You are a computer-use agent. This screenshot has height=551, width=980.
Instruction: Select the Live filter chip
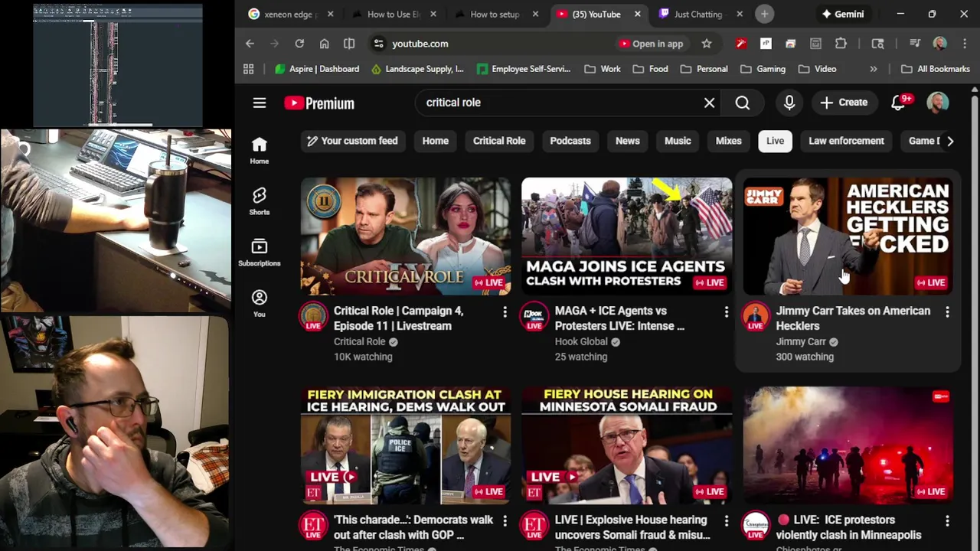[x=776, y=141]
